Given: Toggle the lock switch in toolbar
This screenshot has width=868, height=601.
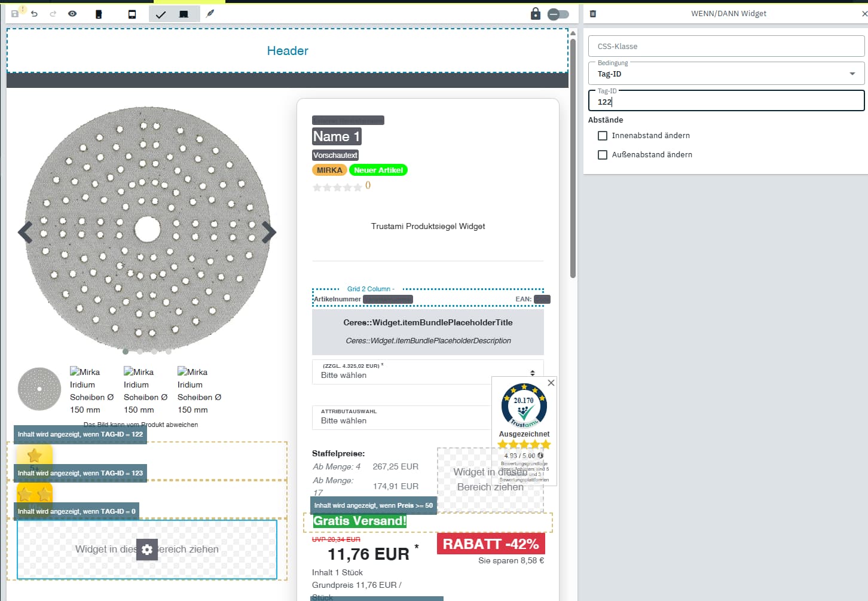Looking at the screenshot, I should 558,14.
